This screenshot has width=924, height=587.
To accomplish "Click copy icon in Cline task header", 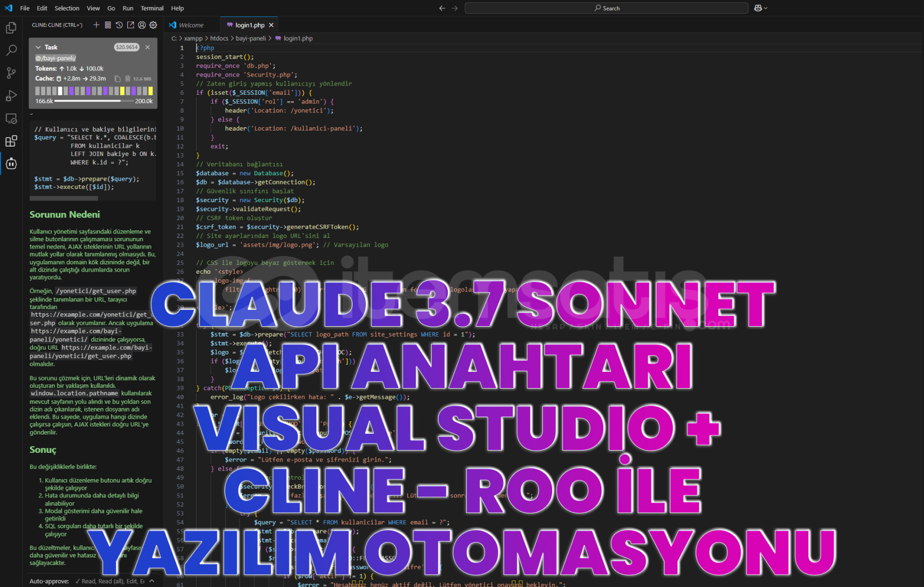I will [x=117, y=79].
